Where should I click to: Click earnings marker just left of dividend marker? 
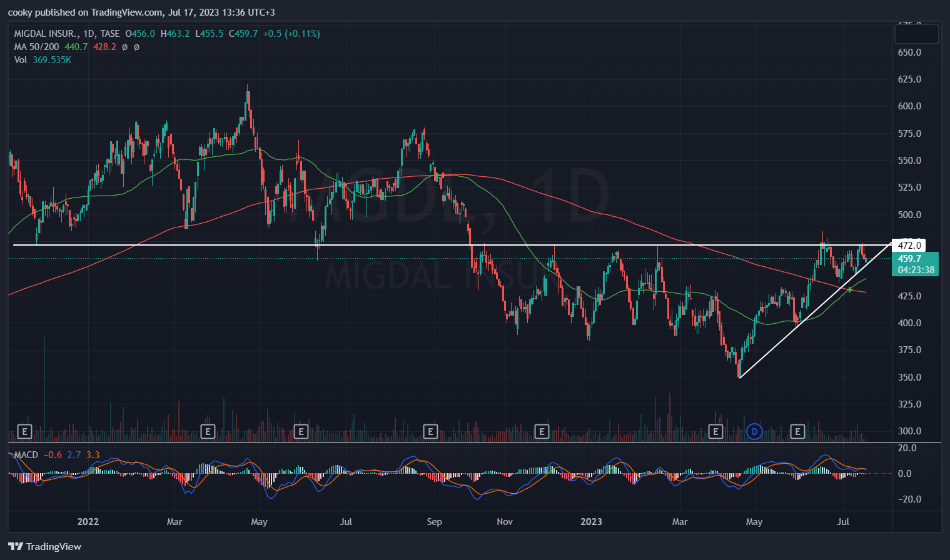click(x=715, y=431)
